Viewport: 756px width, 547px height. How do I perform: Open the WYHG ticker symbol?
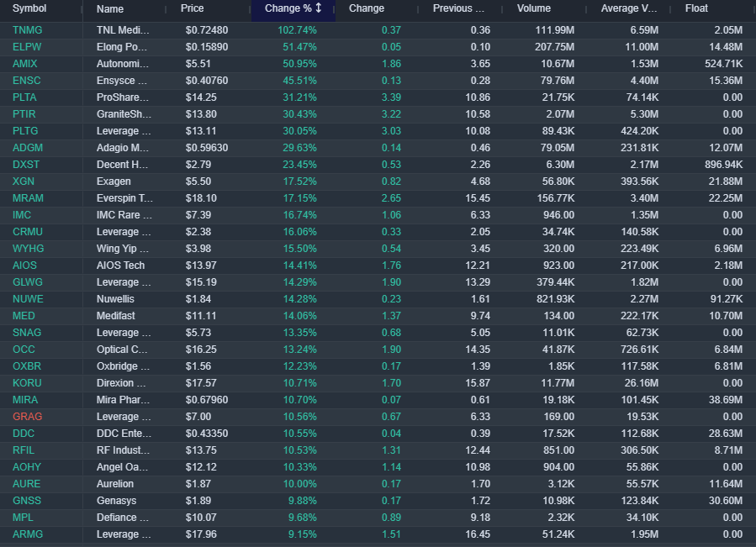28,250
